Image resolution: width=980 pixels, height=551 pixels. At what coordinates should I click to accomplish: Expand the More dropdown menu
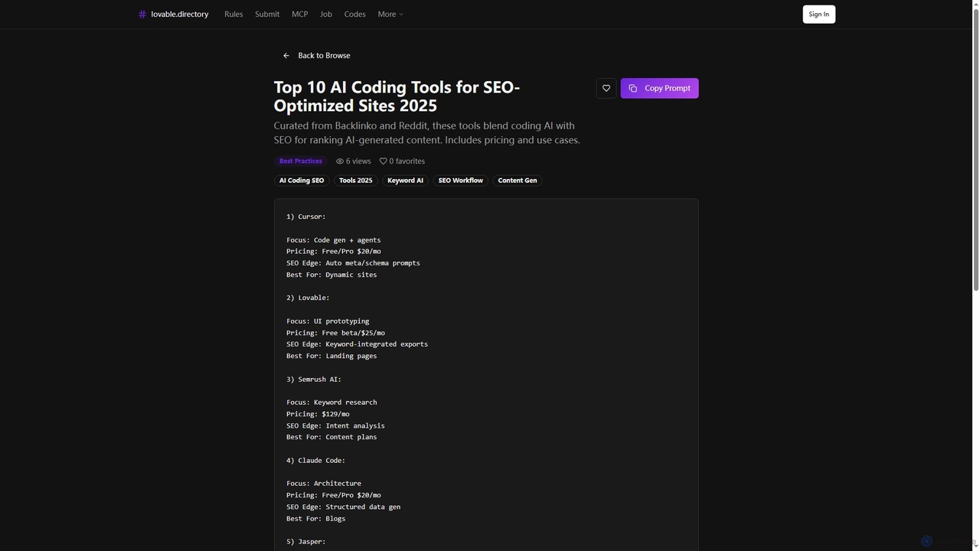pyautogui.click(x=390, y=15)
